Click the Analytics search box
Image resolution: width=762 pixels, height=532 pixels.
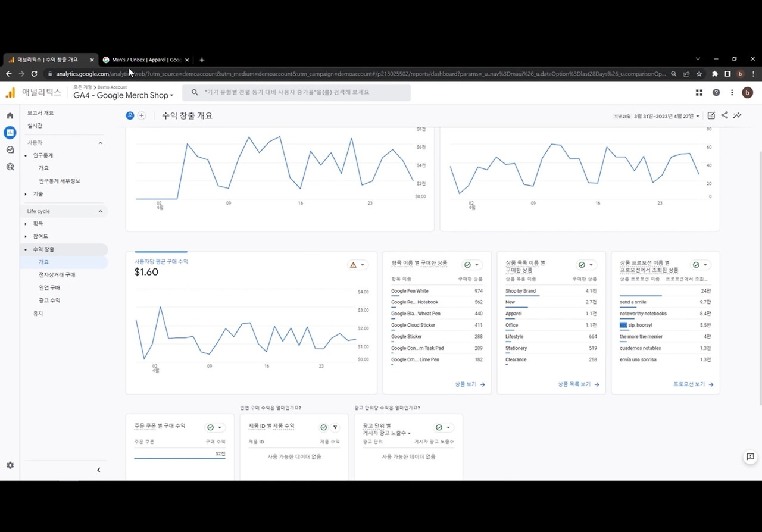pos(296,92)
